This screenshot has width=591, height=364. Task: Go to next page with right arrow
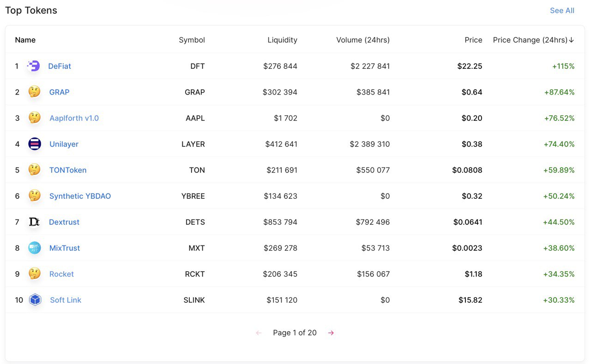[x=331, y=333]
